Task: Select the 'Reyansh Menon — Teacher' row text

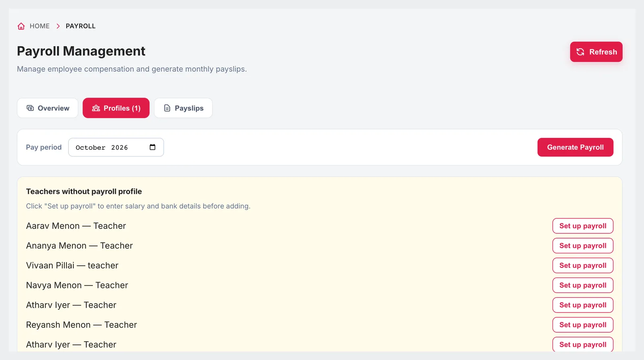Action: (81, 325)
